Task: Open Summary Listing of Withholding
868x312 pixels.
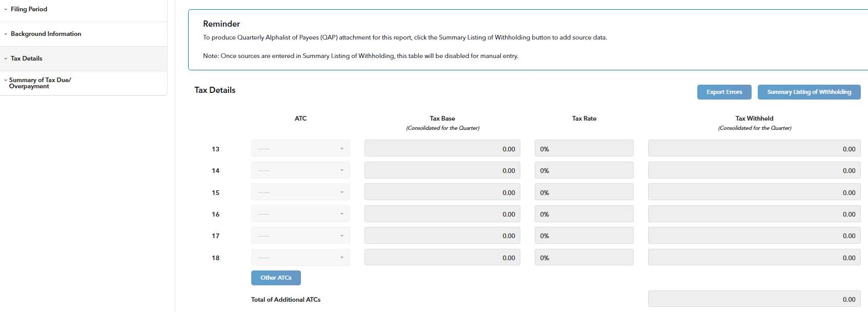Action: click(x=809, y=92)
